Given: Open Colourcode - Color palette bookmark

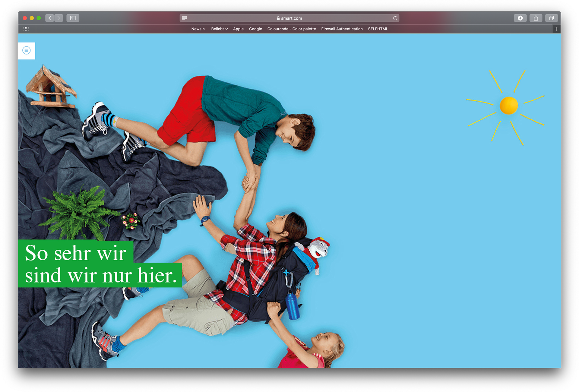Looking at the screenshot, I should tap(292, 29).
